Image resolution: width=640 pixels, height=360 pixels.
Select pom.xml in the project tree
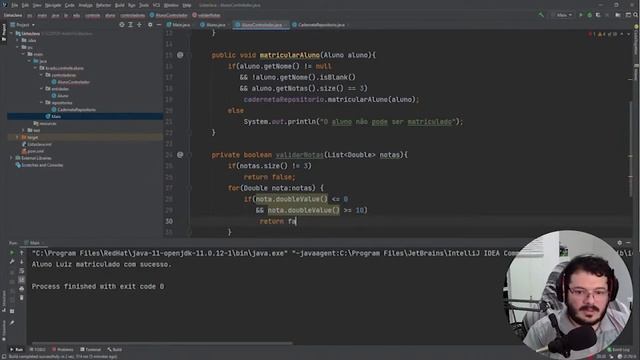coord(33,151)
